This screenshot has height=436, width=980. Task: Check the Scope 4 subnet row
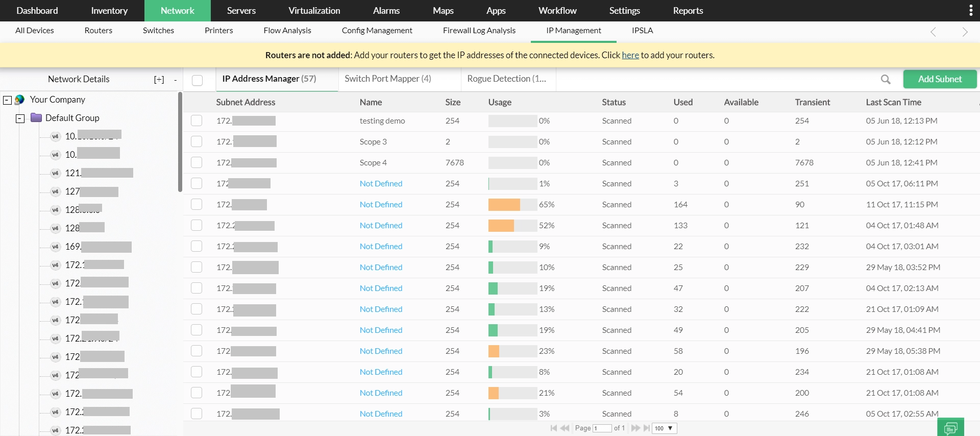pos(197,163)
